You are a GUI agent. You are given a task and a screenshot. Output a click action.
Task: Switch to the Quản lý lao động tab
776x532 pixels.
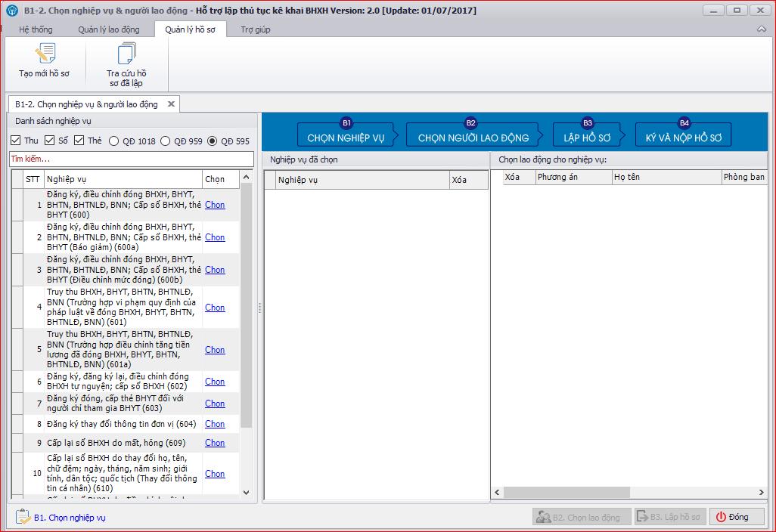(109, 29)
